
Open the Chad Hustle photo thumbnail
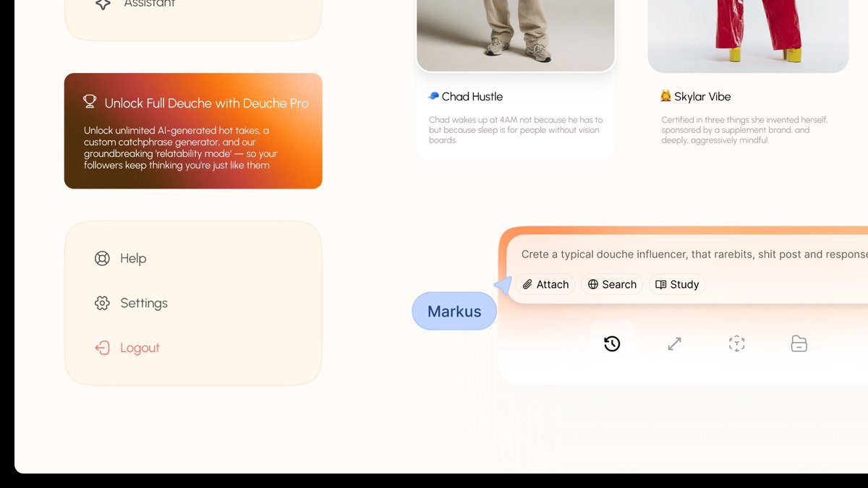coord(516,35)
